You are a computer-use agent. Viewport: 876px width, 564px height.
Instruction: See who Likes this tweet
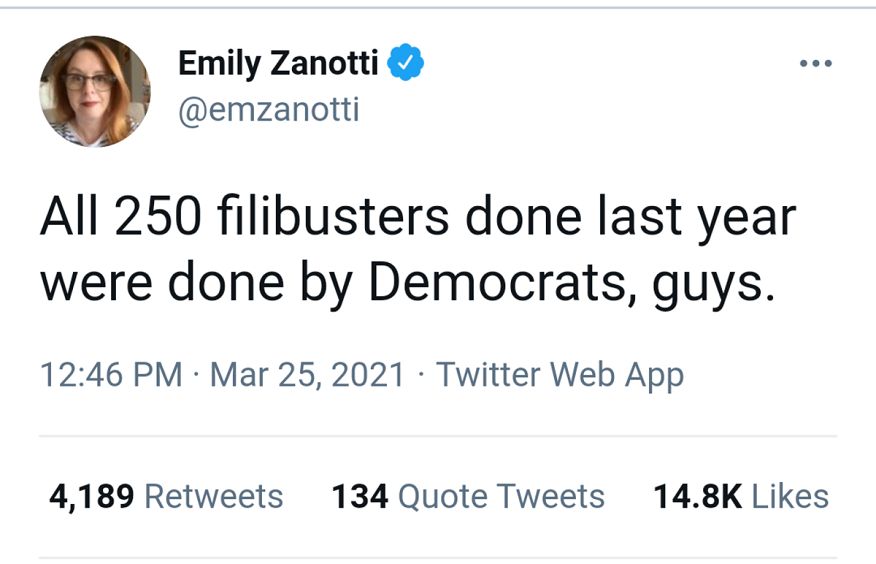tap(790, 496)
